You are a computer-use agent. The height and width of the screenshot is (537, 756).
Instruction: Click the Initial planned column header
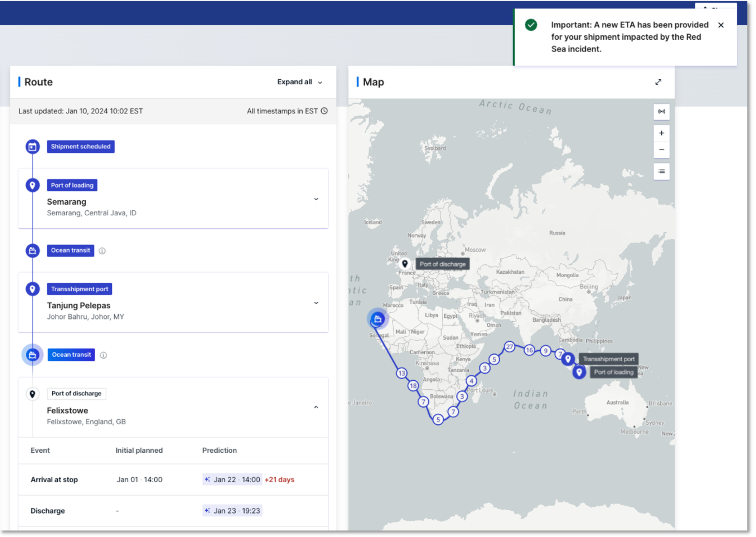coord(139,450)
